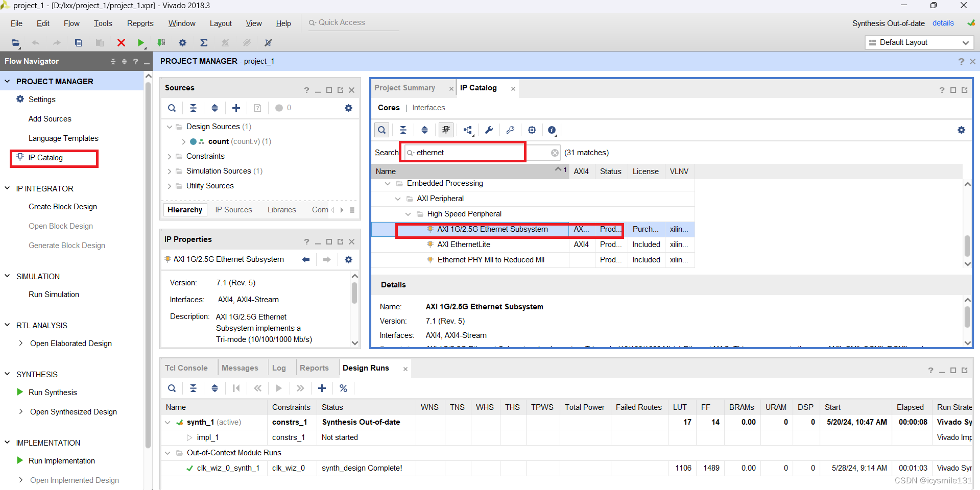Screen dimensions: 980x490
Task: Expand Simulation Sources folder
Action: coord(169,171)
